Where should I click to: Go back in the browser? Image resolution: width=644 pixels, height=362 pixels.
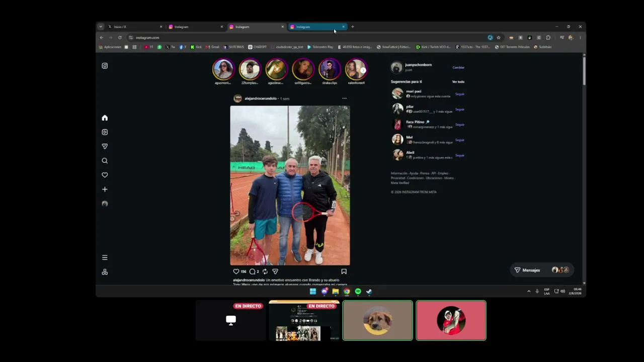(x=101, y=38)
